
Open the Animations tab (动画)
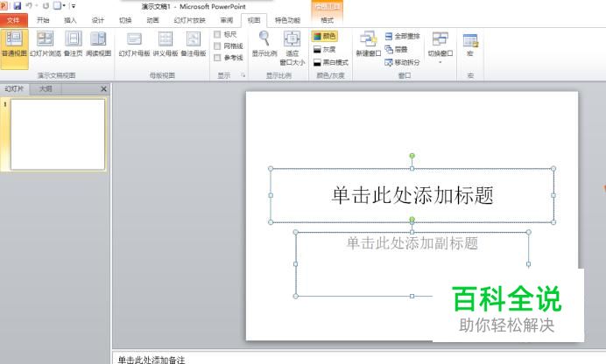152,20
